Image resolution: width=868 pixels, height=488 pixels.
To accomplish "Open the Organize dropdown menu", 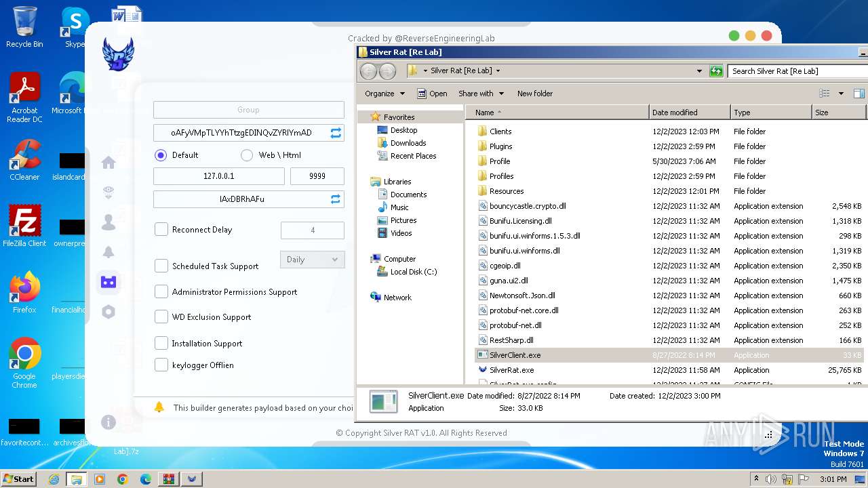I will 384,94.
